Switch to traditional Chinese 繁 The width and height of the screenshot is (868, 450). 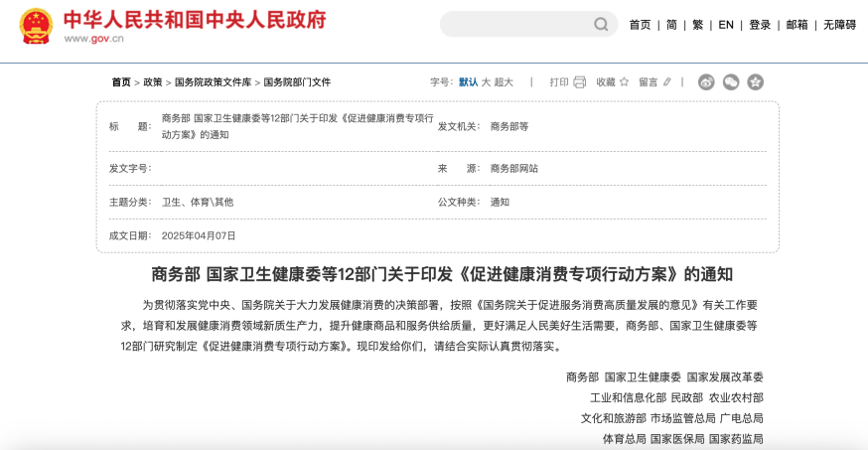tap(697, 25)
